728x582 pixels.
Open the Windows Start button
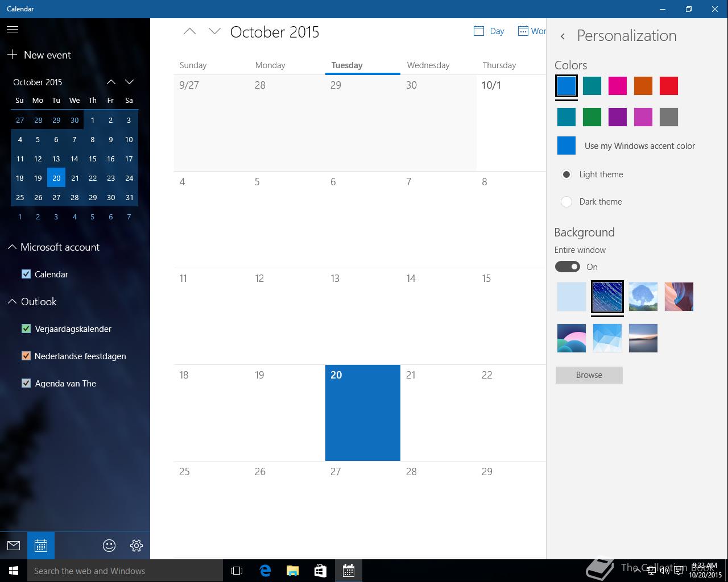(14, 571)
